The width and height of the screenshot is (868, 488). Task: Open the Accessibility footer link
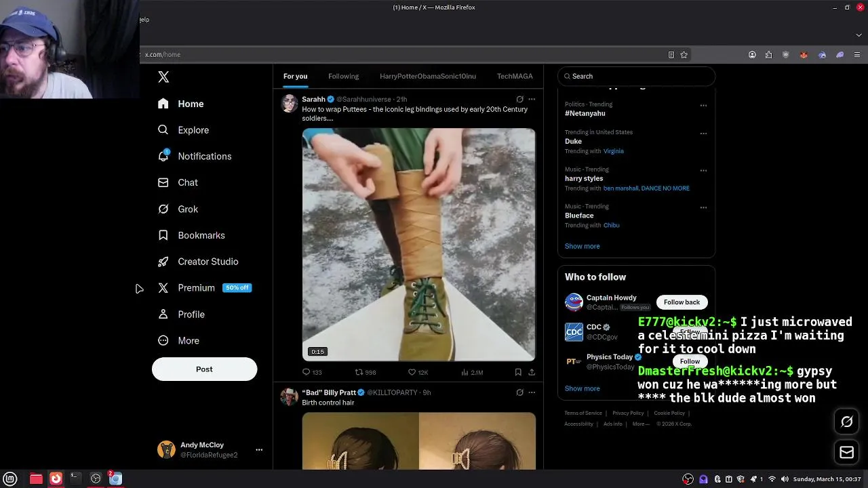(x=578, y=424)
